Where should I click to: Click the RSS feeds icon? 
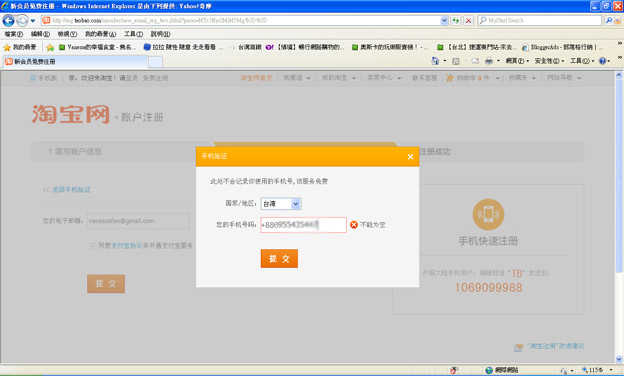coord(456,61)
